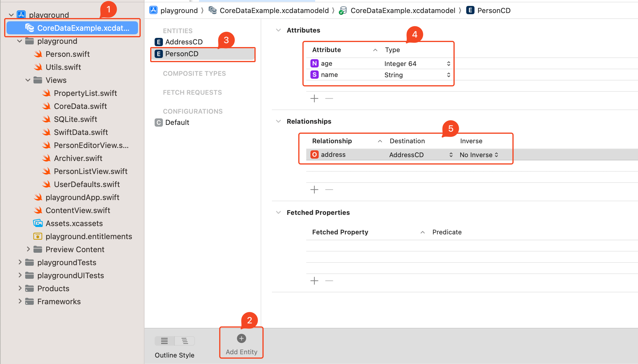The image size is (638, 364).
Task: Click the playground project icon in navigator
Action: pyautogui.click(x=21, y=15)
